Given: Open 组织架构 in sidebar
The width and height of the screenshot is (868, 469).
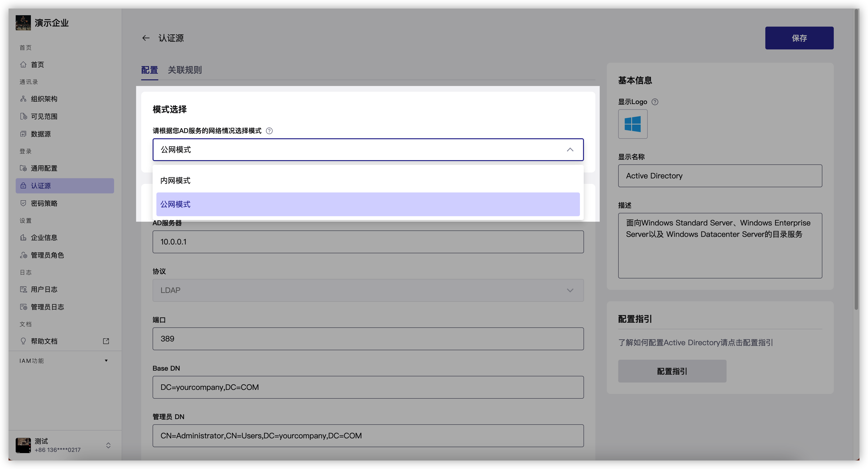Looking at the screenshot, I should coord(65,99).
